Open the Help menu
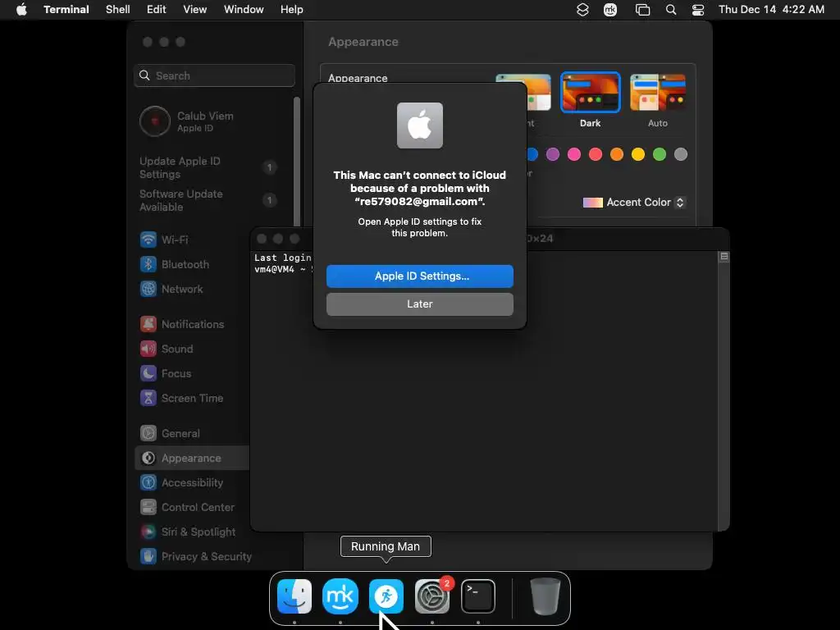This screenshot has height=630, width=840. [292, 10]
